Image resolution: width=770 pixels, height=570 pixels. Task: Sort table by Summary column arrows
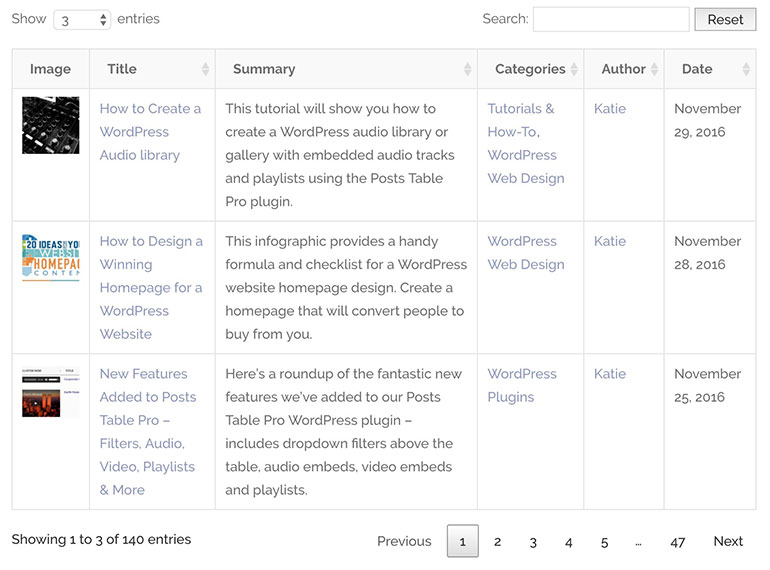(468, 69)
